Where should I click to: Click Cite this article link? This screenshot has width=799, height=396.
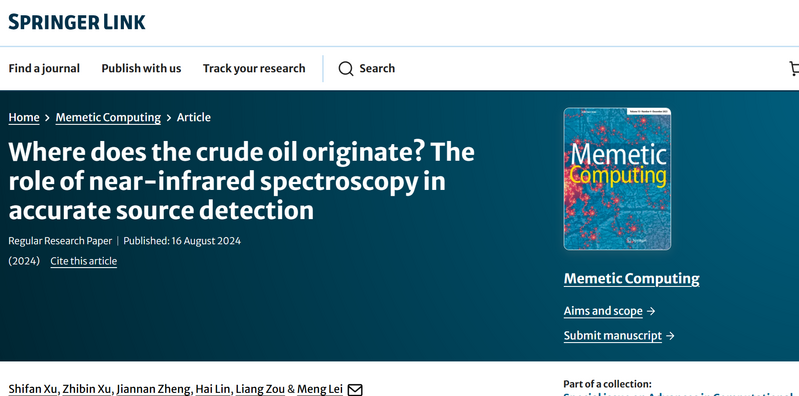point(84,261)
